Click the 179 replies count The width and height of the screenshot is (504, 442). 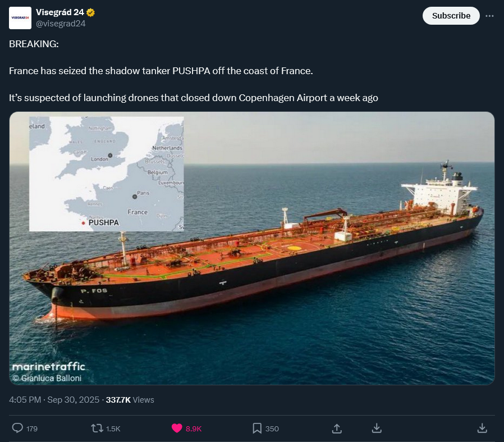(32, 429)
